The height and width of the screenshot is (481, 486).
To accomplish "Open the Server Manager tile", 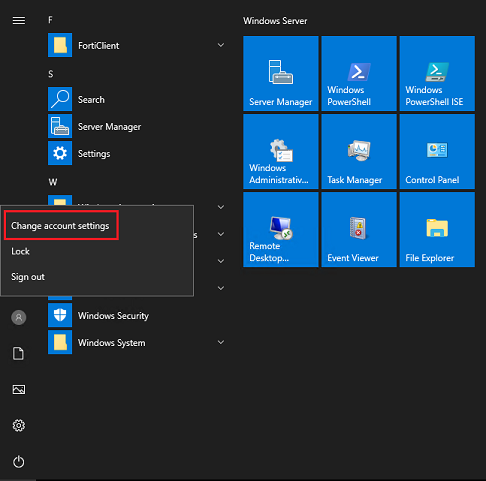I will point(281,73).
